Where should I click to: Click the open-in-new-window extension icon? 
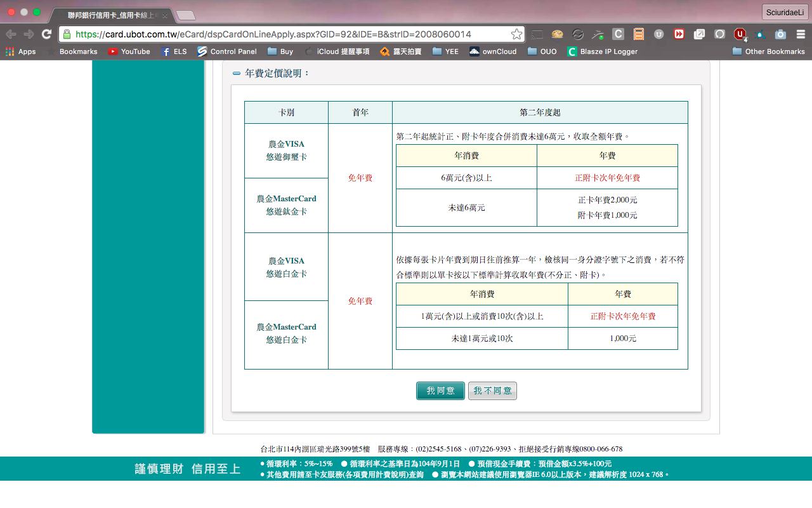pos(700,34)
